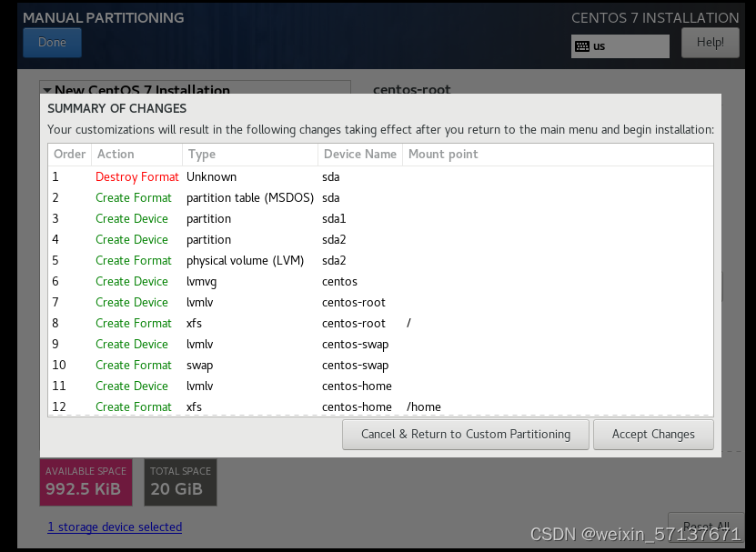Select 'centos-root' in order row 7
This screenshot has width=756, height=552.
tap(354, 302)
